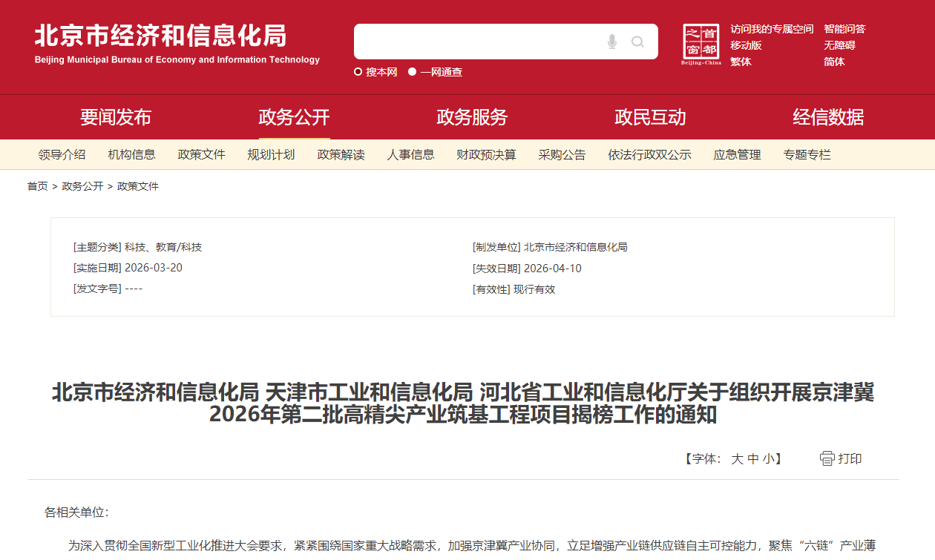The image size is (935, 560).
Task: Switch to 繁体 traditional Chinese
Action: point(741,62)
